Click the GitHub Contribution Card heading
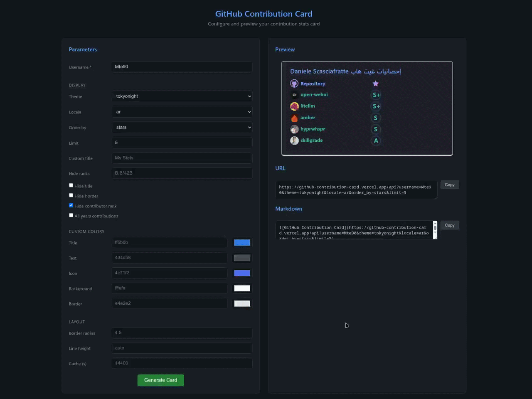The image size is (532, 399). pos(264,14)
